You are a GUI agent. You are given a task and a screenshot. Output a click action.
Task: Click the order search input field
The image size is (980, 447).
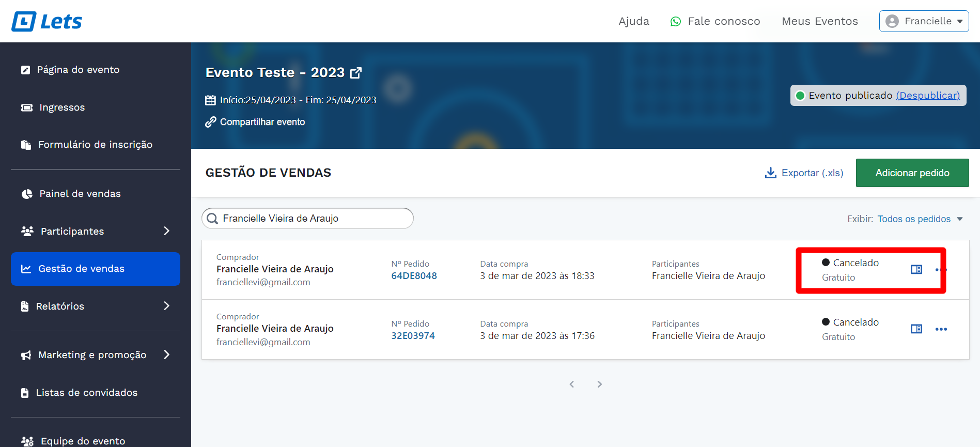pos(315,219)
